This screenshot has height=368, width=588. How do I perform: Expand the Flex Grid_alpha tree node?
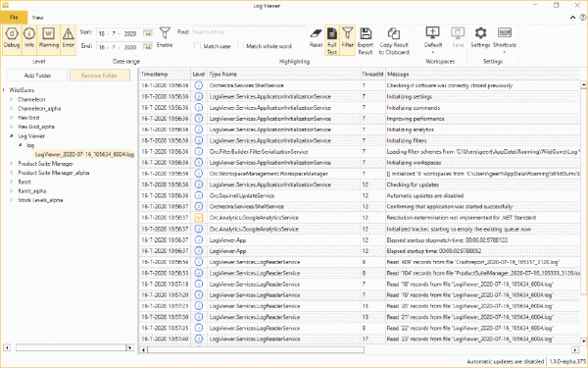tap(12, 127)
